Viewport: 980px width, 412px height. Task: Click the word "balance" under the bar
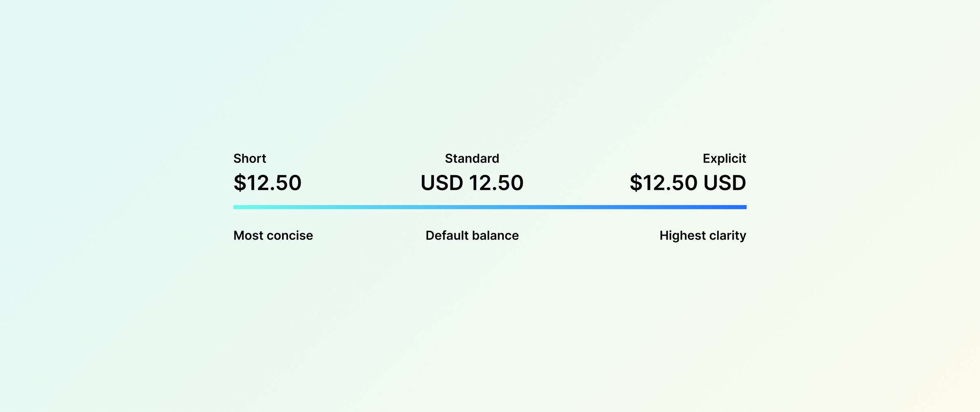[495, 236]
